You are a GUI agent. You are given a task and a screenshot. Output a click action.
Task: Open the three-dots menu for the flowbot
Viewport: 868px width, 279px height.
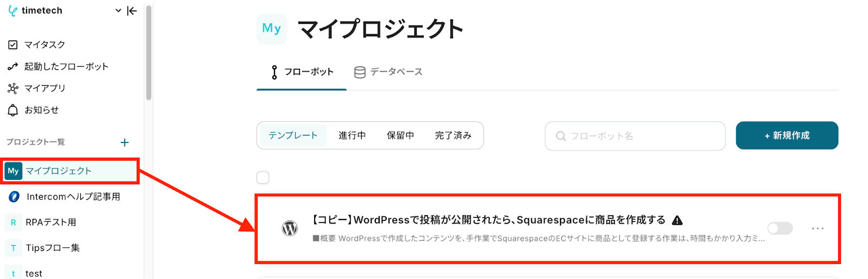click(x=818, y=229)
